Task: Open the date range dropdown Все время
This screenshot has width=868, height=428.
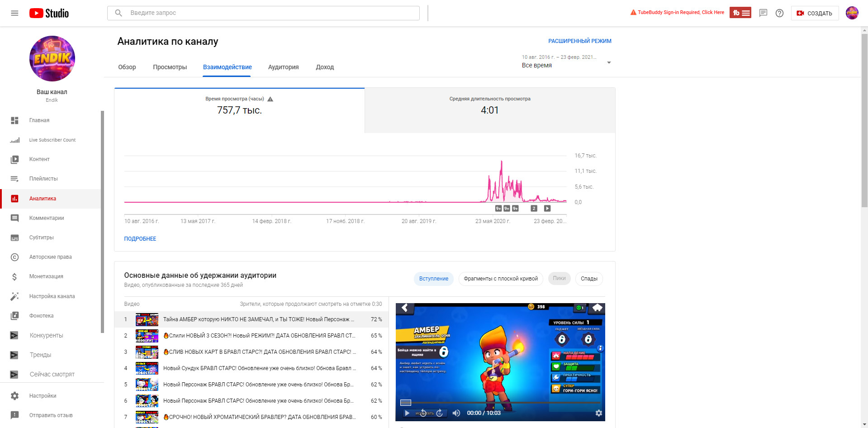Action: pos(566,62)
